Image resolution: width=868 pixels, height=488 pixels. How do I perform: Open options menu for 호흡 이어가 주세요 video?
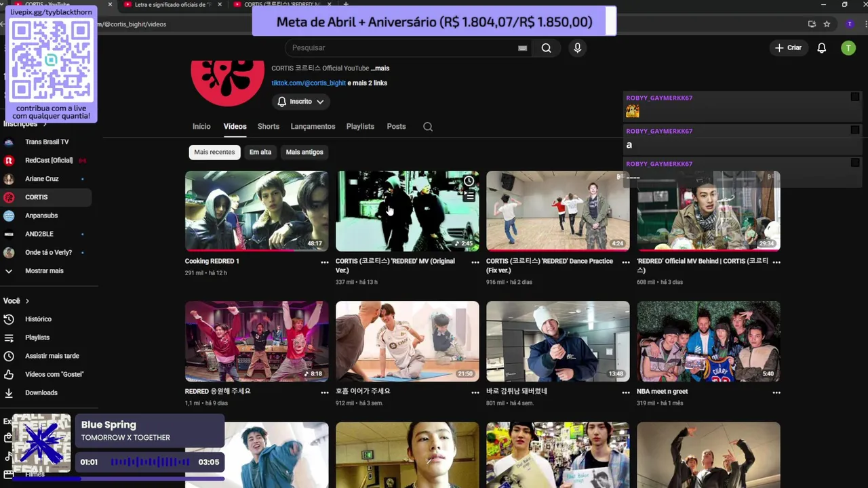click(x=475, y=392)
